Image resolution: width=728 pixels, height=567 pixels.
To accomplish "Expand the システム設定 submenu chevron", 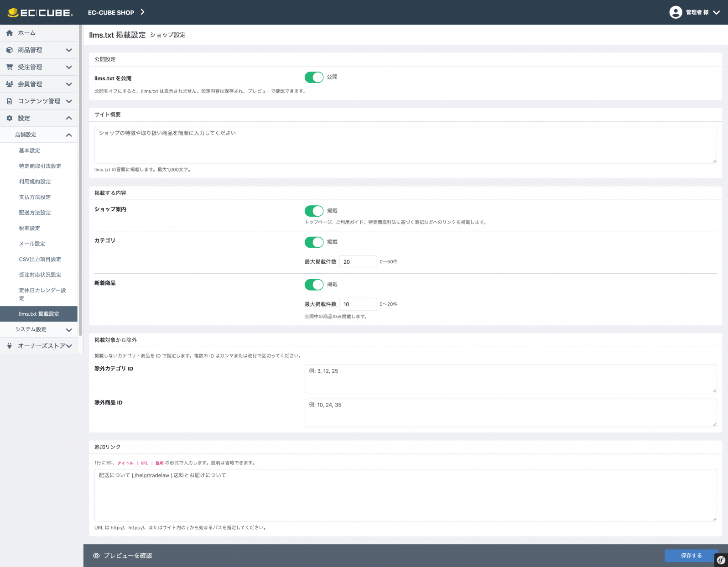I will click(69, 330).
